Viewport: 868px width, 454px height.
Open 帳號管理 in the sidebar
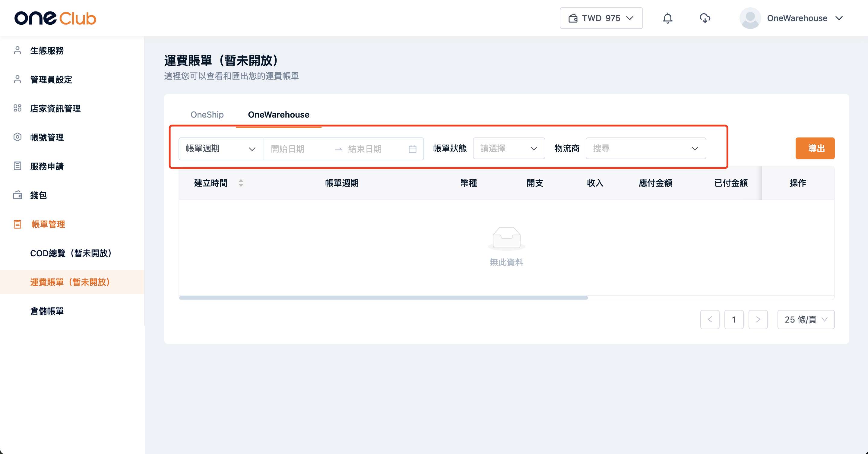coord(47,137)
